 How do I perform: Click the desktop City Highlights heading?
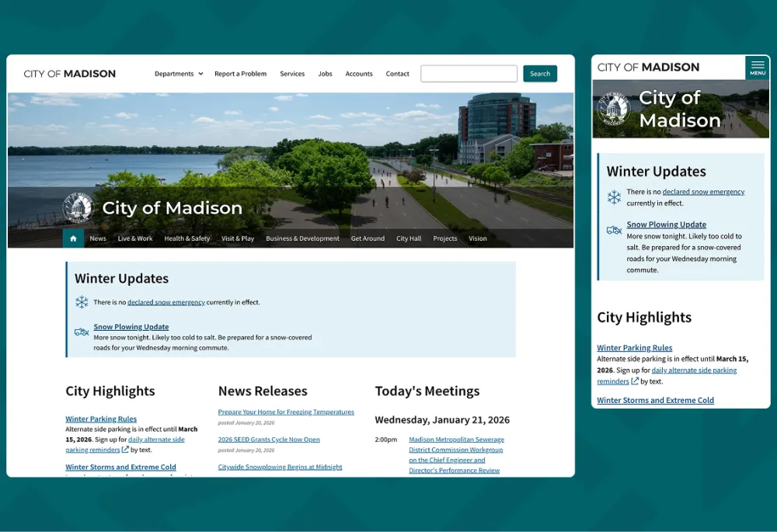(110, 391)
